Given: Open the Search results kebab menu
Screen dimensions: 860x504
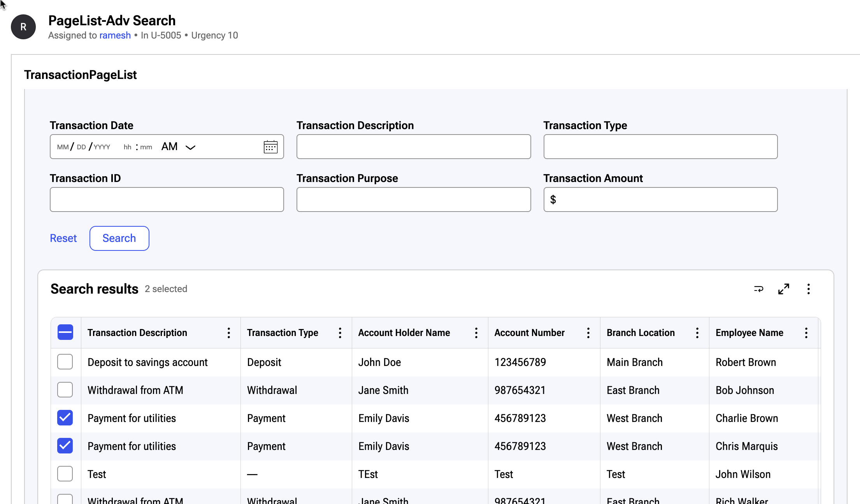Looking at the screenshot, I should coord(808,289).
